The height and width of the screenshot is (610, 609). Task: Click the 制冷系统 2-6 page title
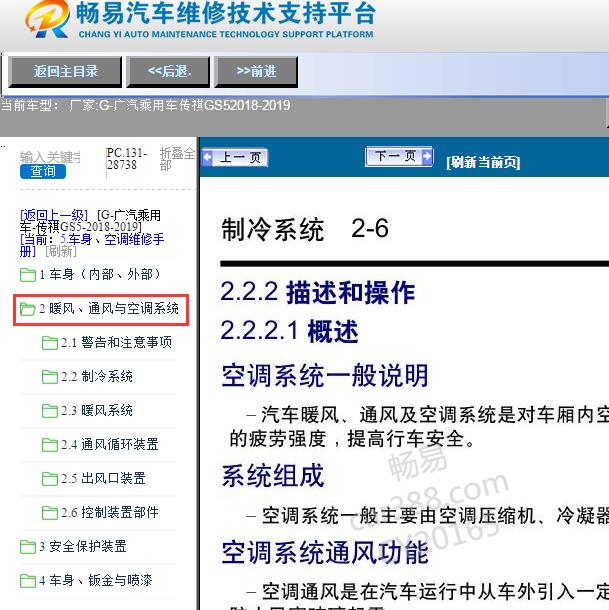[x=305, y=228]
